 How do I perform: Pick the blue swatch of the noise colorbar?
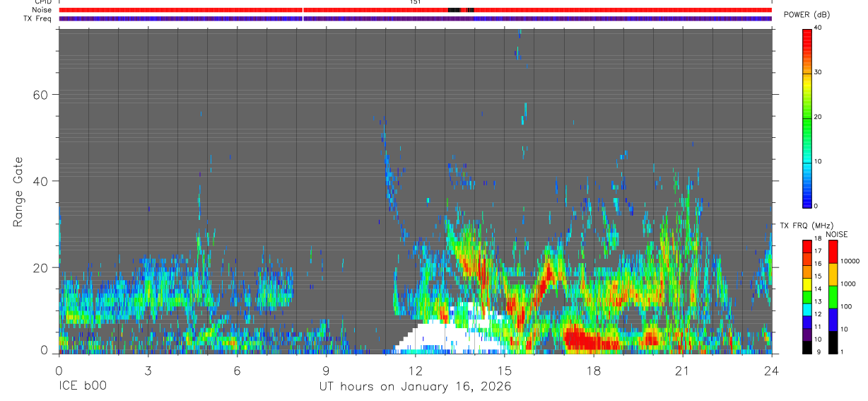(x=832, y=320)
